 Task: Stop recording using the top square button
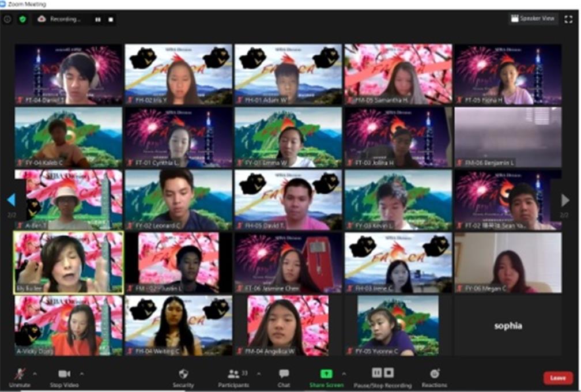coord(111,19)
